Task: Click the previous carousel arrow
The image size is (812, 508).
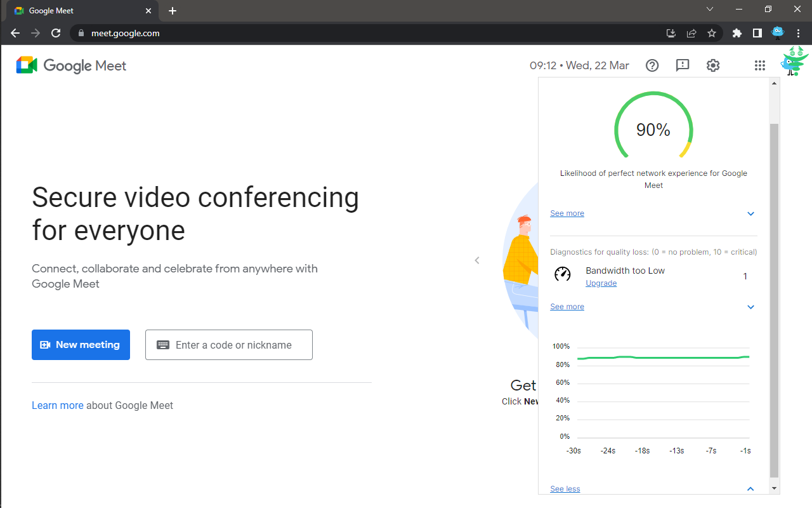Action: 477,260
